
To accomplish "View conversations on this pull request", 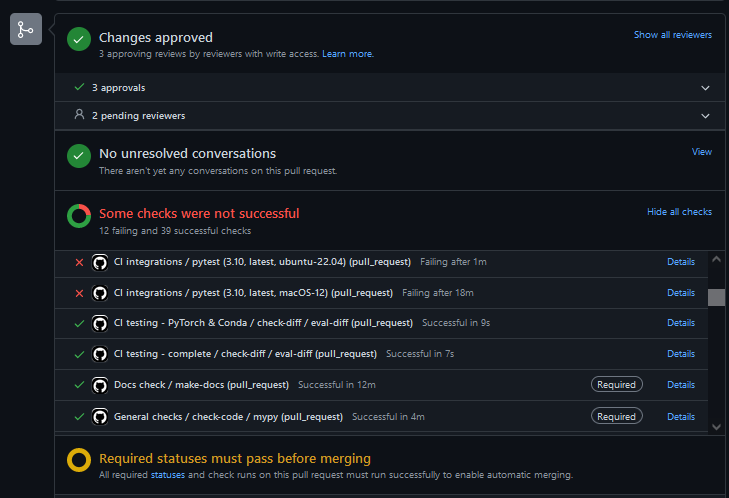I will [x=702, y=152].
